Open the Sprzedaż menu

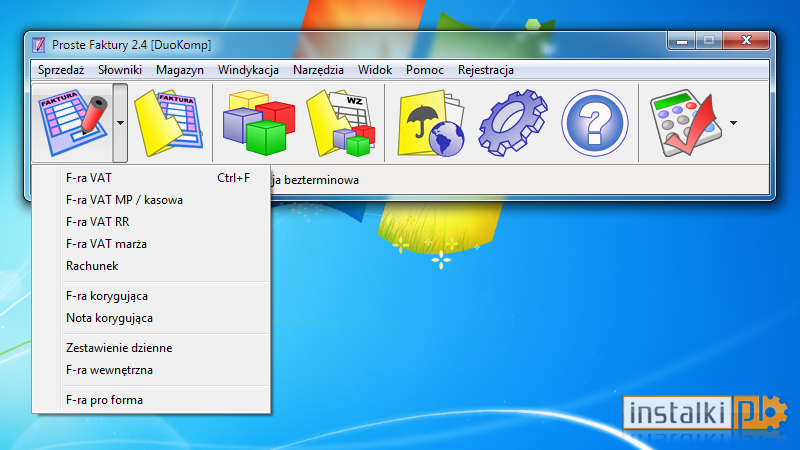(x=61, y=70)
